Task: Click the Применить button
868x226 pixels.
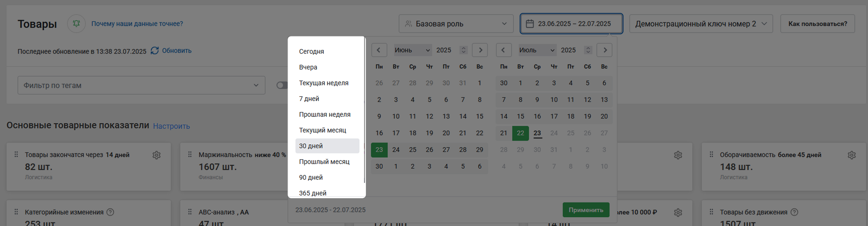Action: pyautogui.click(x=586, y=210)
